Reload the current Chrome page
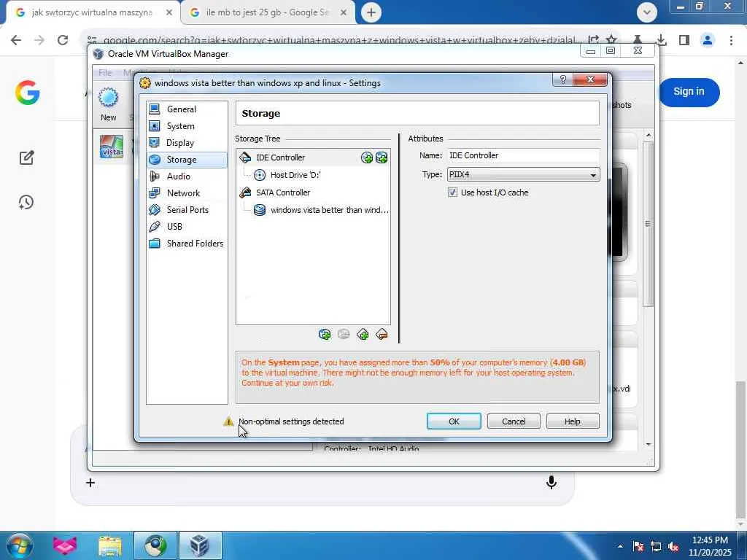This screenshot has height=560, width=747. coord(63,40)
